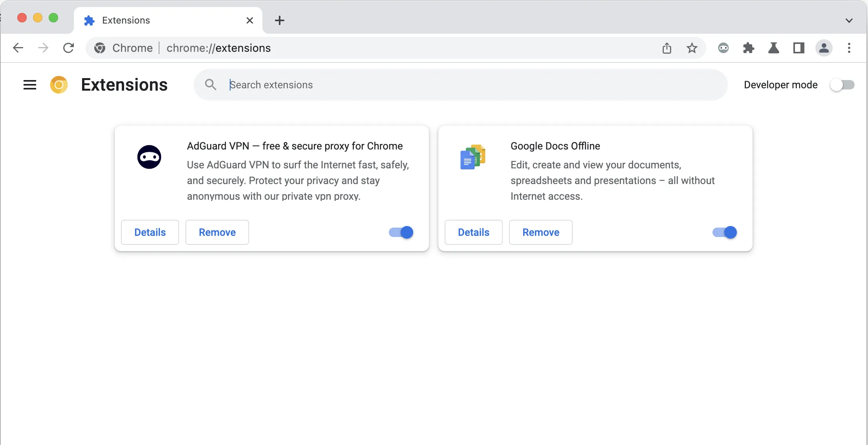Screen dimensions: 868x445
Task: Click the Extensions page Chrome logo
Action: [x=59, y=85]
